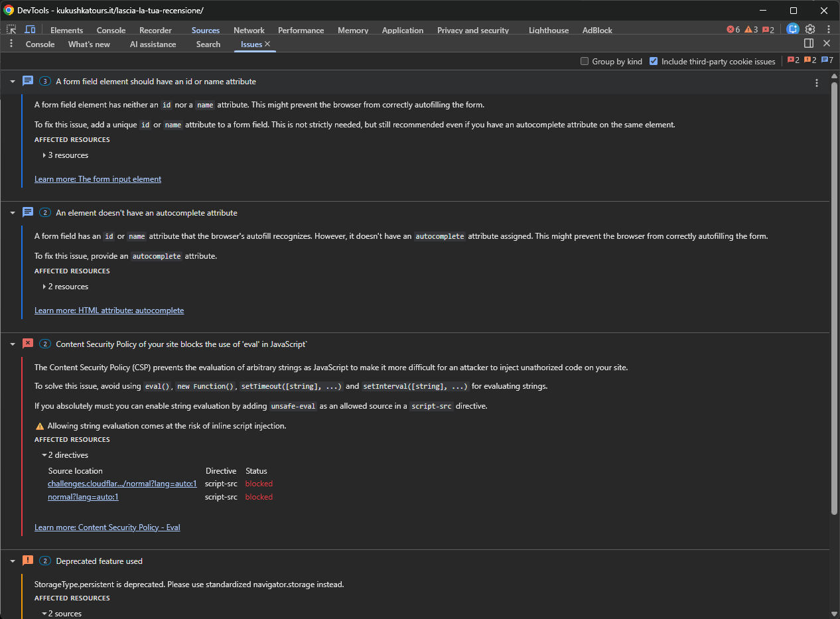Collapse the Content Security Policy issue
This screenshot has width=840, height=619.
(x=12, y=344)
